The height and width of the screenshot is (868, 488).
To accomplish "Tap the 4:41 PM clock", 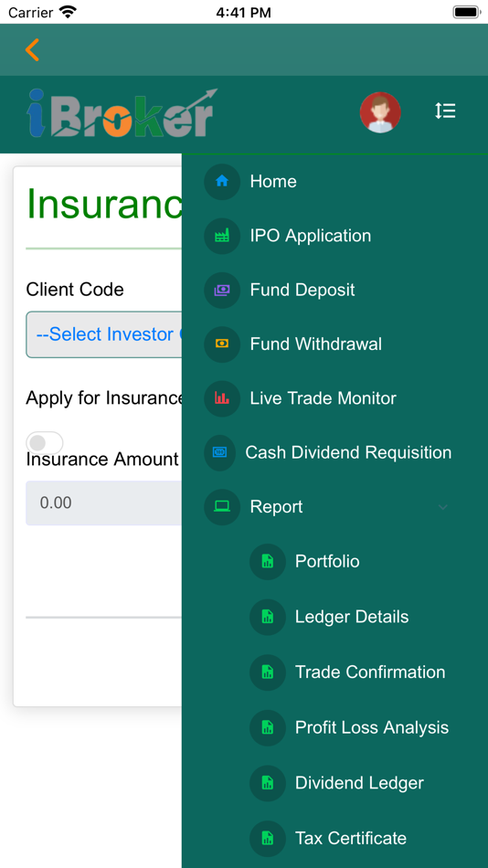I will 244,12.
